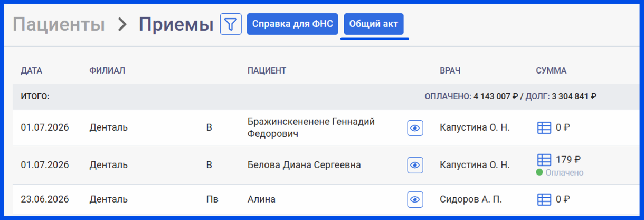Sort by ФИЛИАЛ column header

[x=107, y=70]
